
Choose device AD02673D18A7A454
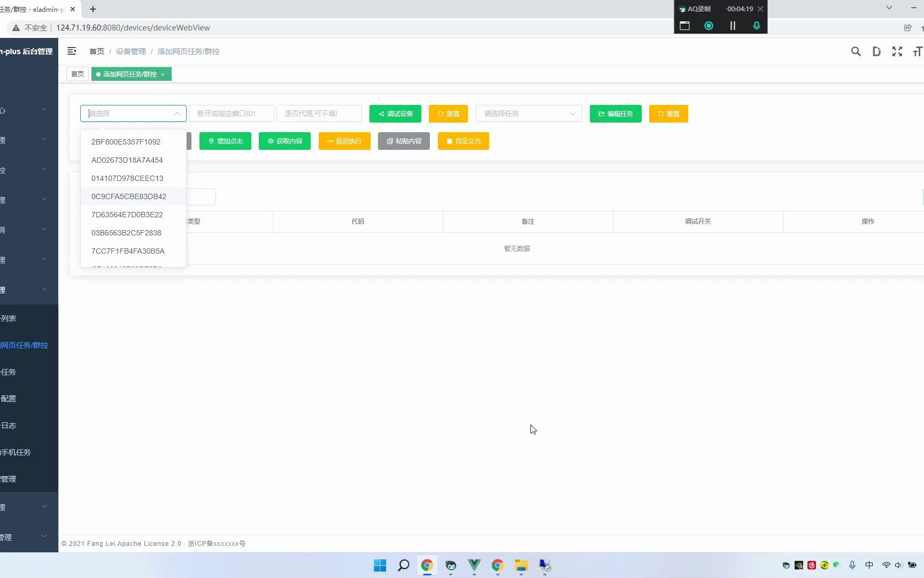(x=133, y=160)
